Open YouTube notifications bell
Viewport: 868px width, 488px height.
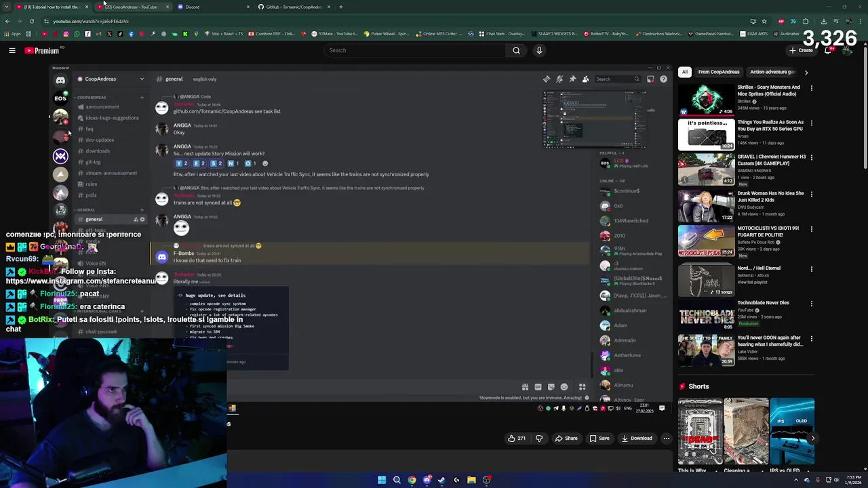pyautogui.click(x=828, y=50)
